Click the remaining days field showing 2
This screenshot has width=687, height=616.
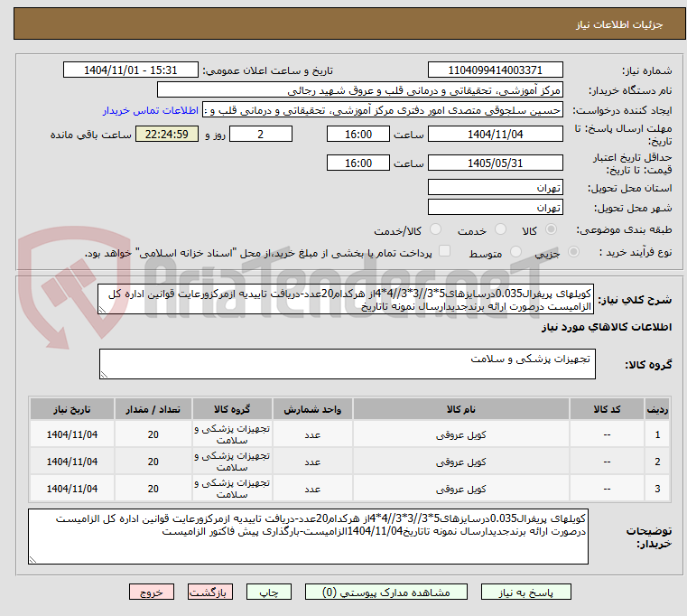click(261, 134)
